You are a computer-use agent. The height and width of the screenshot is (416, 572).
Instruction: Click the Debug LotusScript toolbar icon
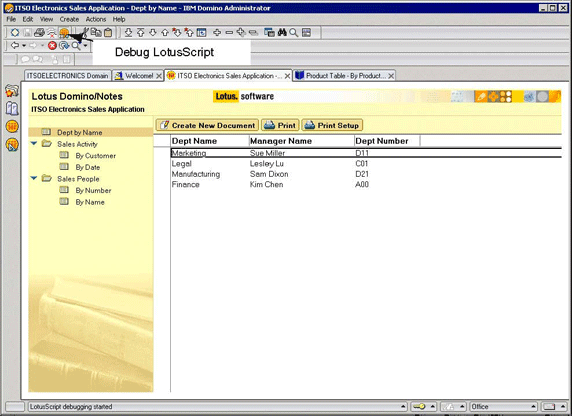pos(64,33)
